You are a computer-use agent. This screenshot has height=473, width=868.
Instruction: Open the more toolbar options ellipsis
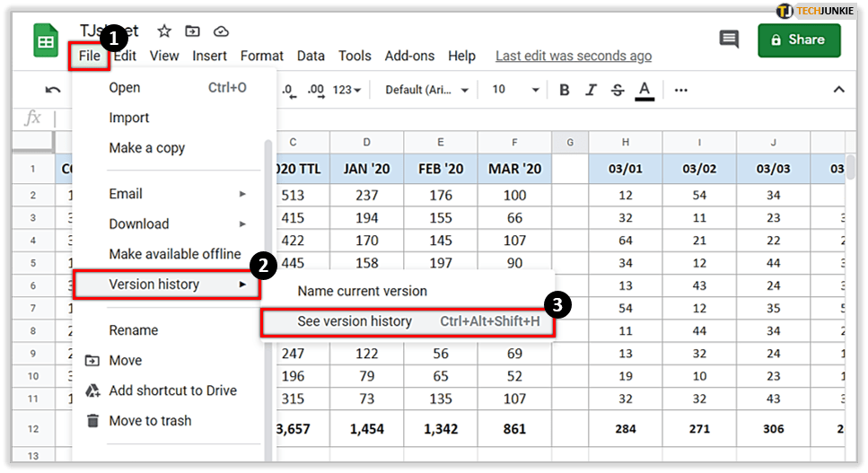coord(681,90)
